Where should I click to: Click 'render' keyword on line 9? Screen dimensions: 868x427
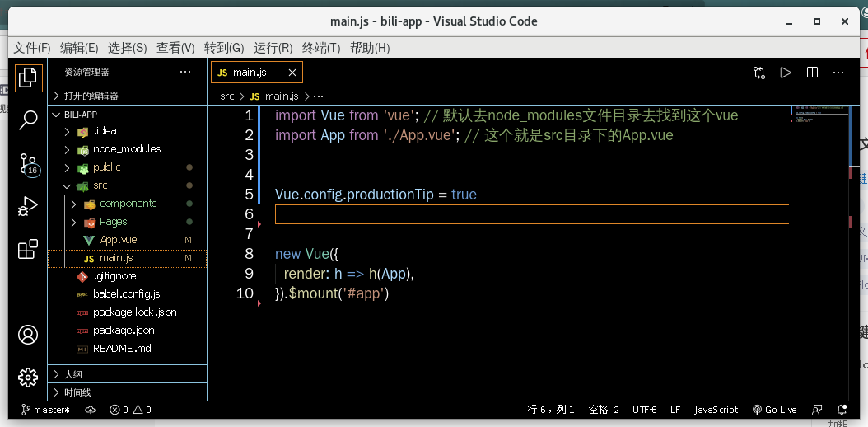[x=303, y=274]
